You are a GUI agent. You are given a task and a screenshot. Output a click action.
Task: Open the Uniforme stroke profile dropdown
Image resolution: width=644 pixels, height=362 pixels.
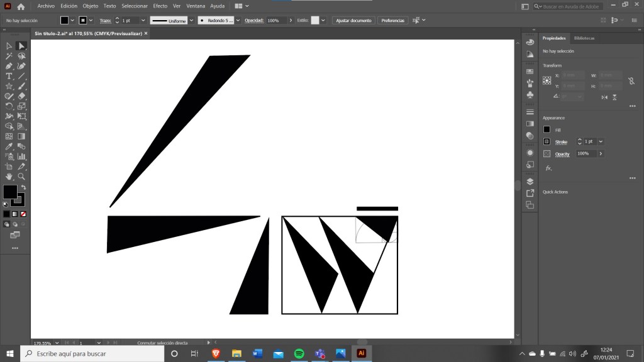191,20
